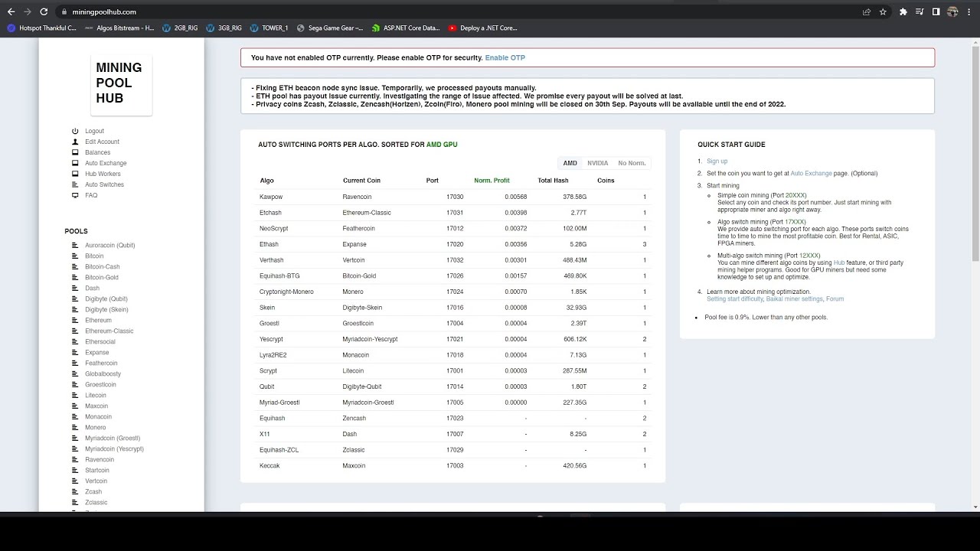The width and height of the screenshot is (980, 551).
Task: Click the Edit Account person icon
Action: pyautogui.click(x=75, y=142)
